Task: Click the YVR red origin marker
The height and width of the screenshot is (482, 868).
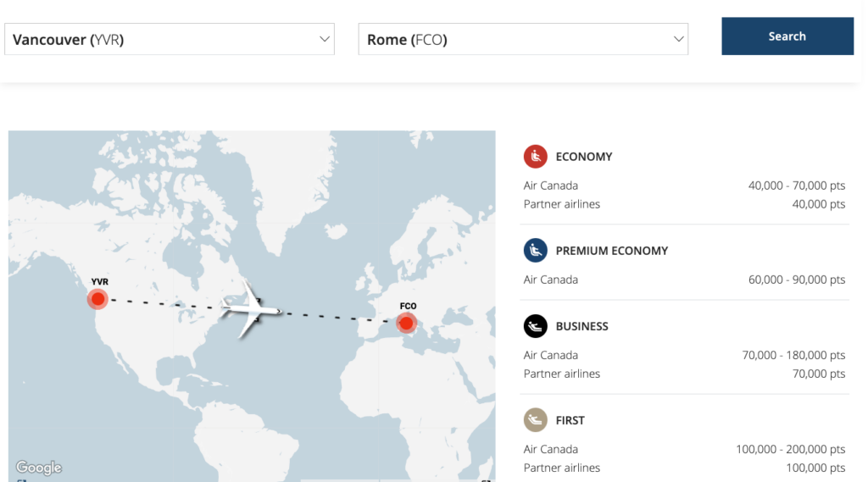Action: 98,299
